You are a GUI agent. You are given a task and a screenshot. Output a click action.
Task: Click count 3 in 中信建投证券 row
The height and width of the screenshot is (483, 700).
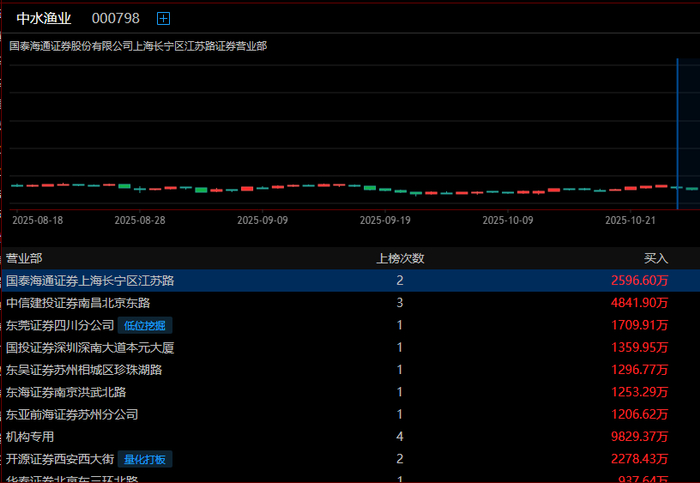pos(400,303)
